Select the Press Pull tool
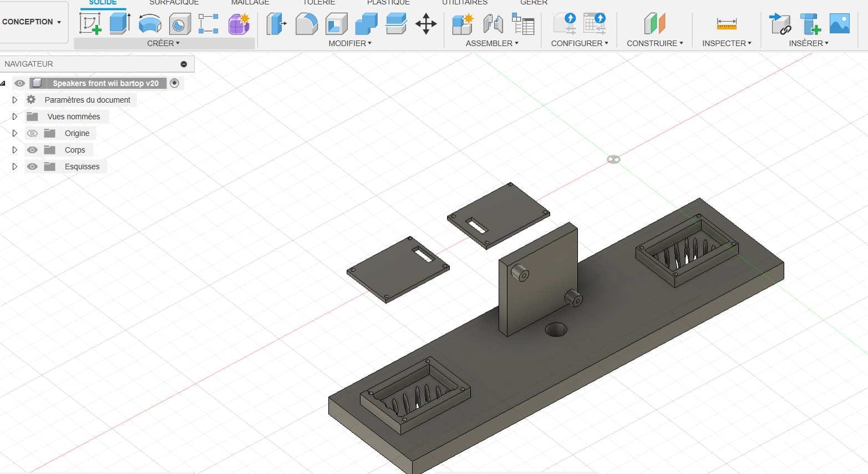The width and height of the screenshot is (868, 474). pyautogui.click(x=276, y=24)
